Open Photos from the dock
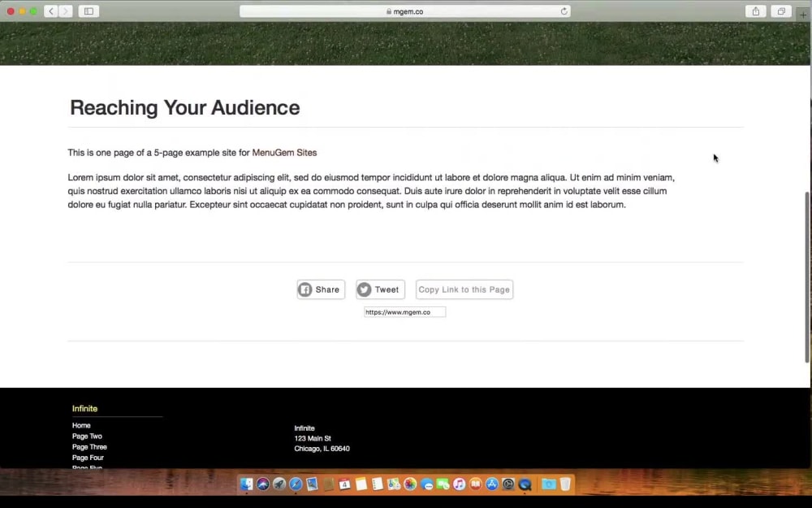Screen dimensions: 812x508 click(410, 484)
